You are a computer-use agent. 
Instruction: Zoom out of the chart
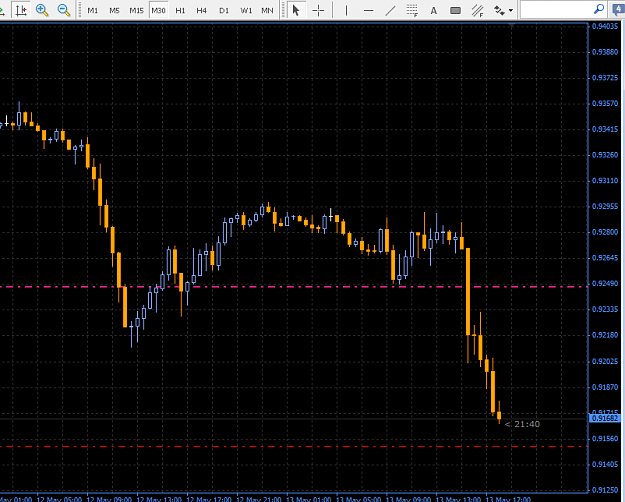point(64,10)
